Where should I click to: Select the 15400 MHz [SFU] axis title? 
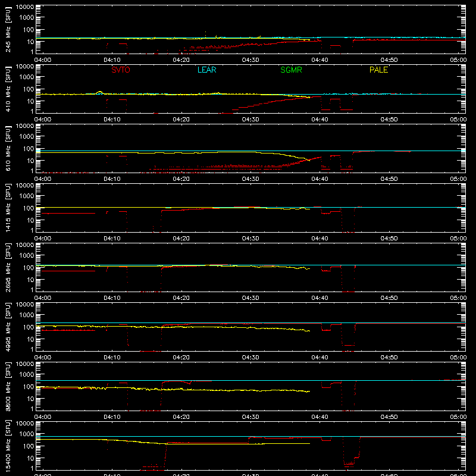(8, 446)
